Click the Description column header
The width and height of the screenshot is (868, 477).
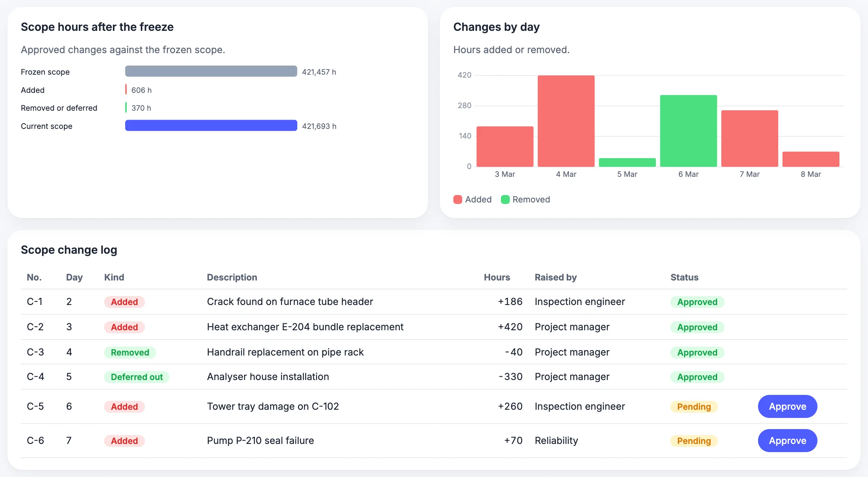click(232, 278)
